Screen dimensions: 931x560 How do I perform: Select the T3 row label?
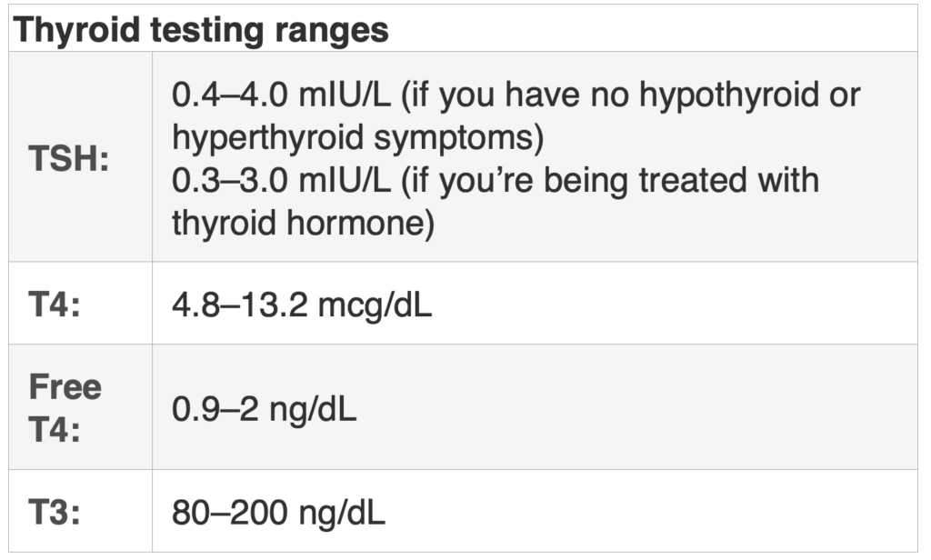55,513
